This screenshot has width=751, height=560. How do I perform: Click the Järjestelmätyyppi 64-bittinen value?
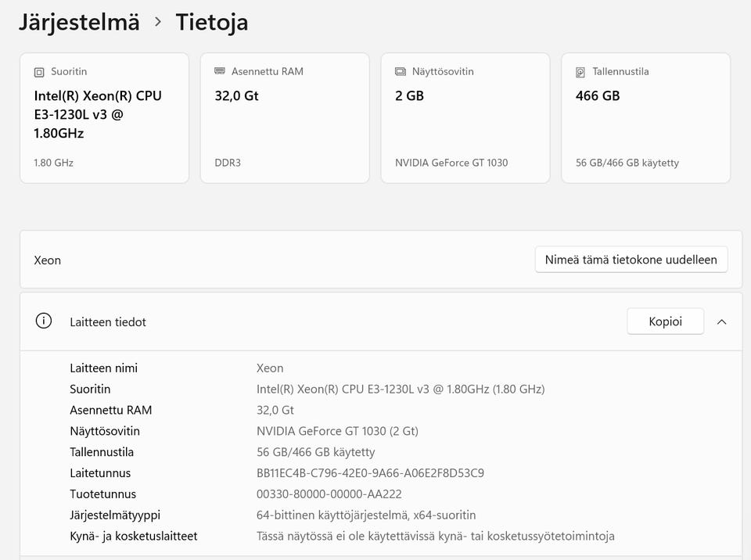pos(366,515)
